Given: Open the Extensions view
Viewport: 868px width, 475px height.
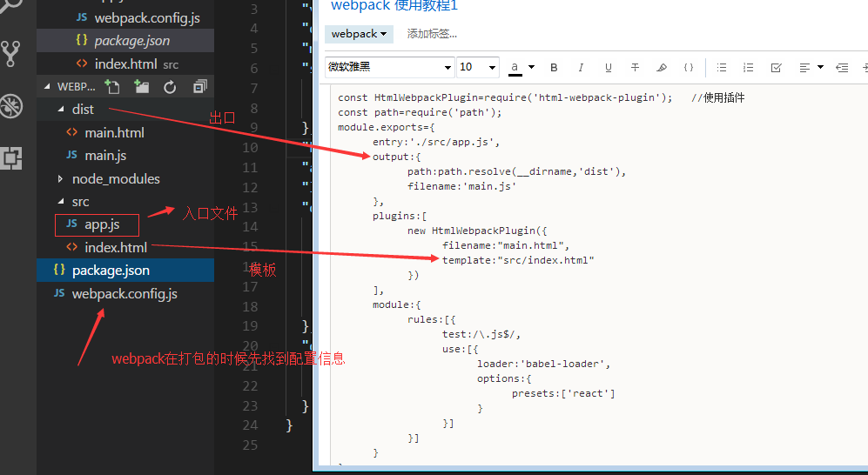Looking at the screenshot, I should click(11, 157).
